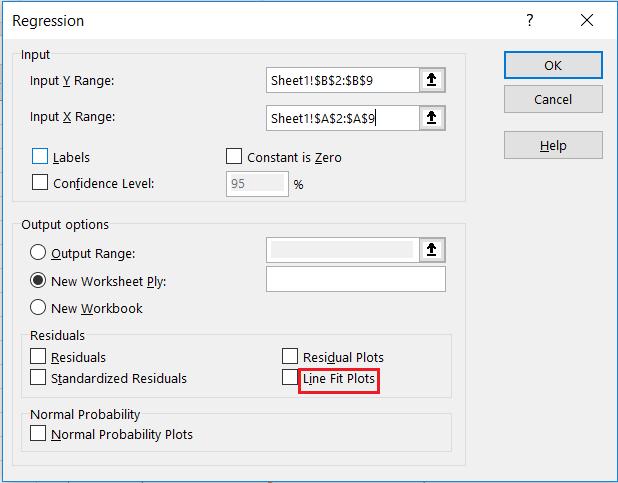Click into the Input X Range field
The height and width of the screenshot is (483, 618).
pyautogui.click(x=343, y=117)
